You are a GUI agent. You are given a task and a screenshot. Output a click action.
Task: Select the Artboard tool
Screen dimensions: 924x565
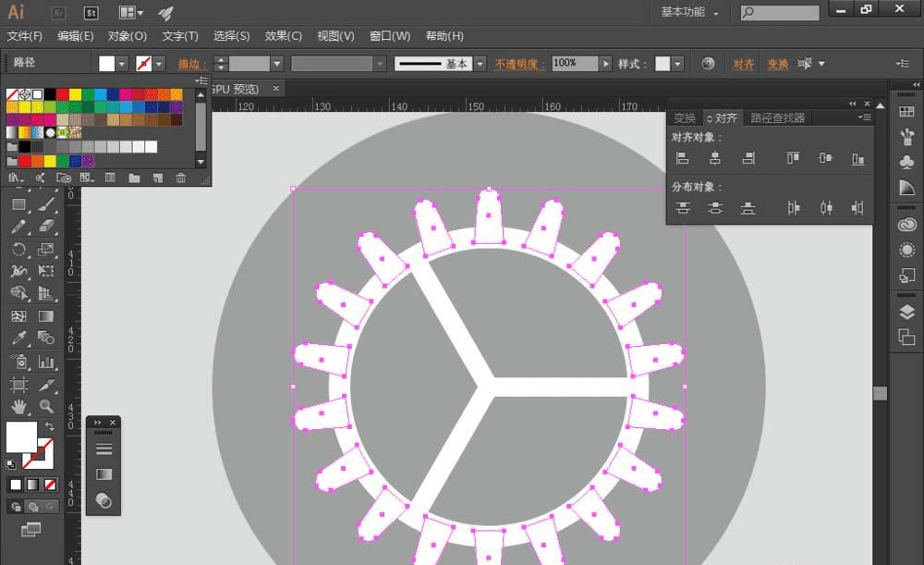18,385
